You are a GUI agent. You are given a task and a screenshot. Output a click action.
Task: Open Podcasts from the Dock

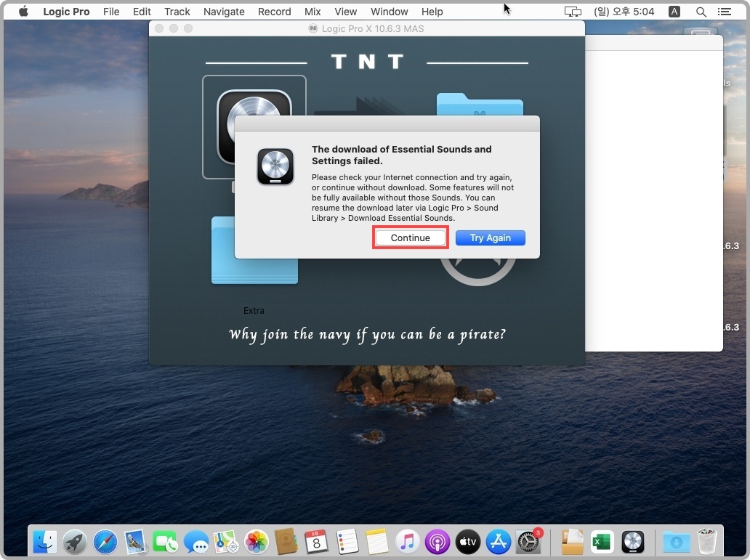pyautogui.click(x=437, y=542)
